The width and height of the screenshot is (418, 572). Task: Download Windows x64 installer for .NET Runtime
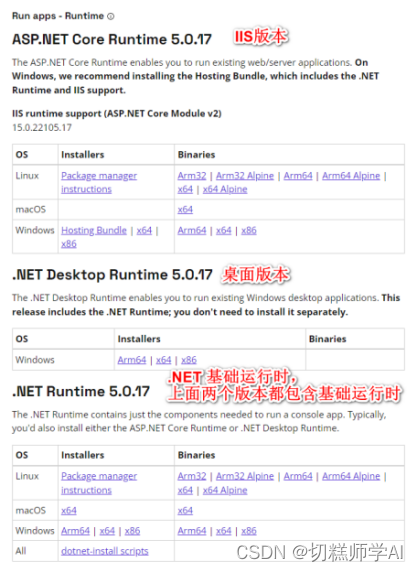(107, 531)
